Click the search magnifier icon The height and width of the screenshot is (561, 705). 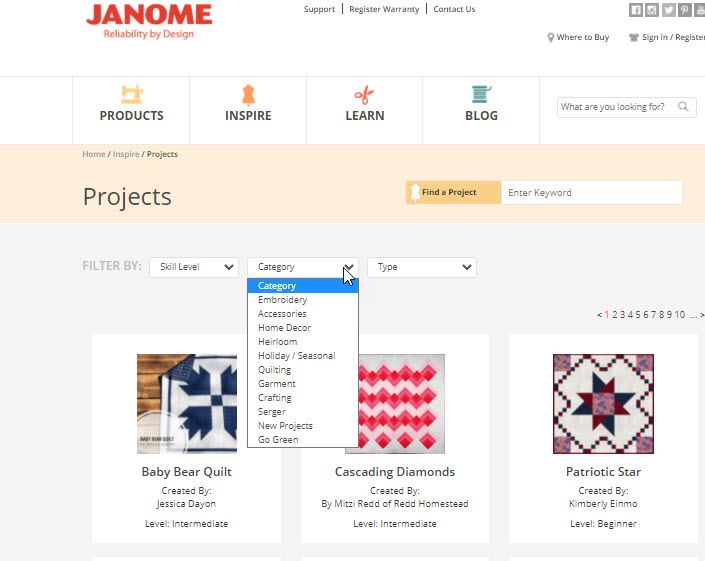click(683, 107)
